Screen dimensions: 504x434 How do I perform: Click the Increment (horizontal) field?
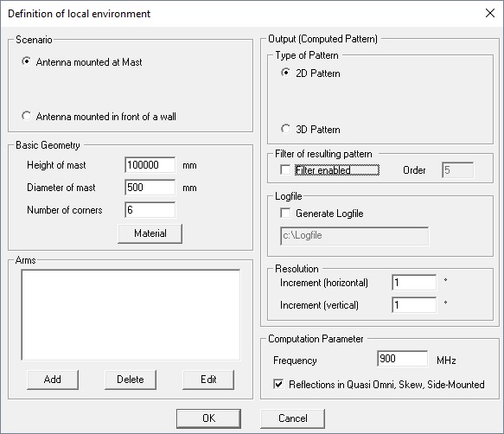[414, 283]
